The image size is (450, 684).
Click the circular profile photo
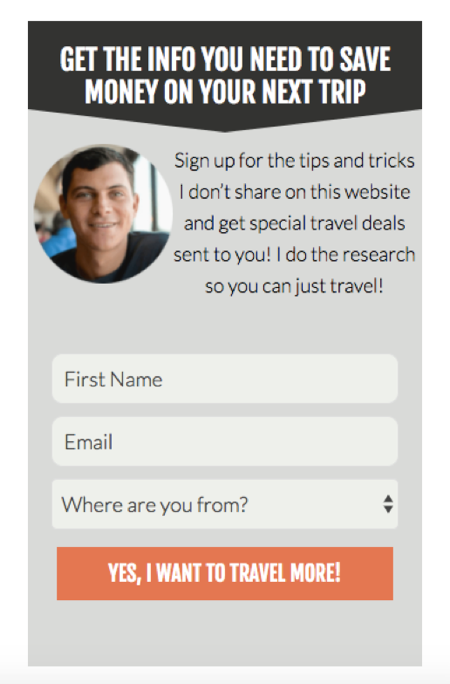tap(103, 214)
